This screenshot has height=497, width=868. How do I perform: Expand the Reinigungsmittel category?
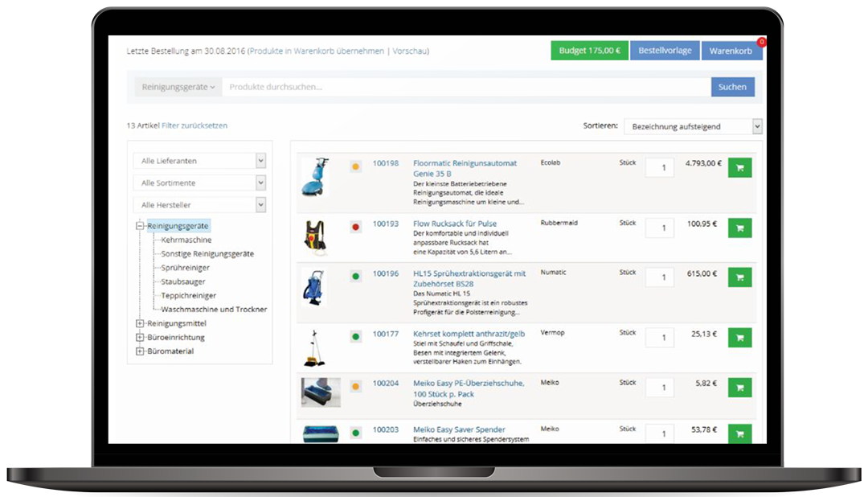(x=140, y=324)
